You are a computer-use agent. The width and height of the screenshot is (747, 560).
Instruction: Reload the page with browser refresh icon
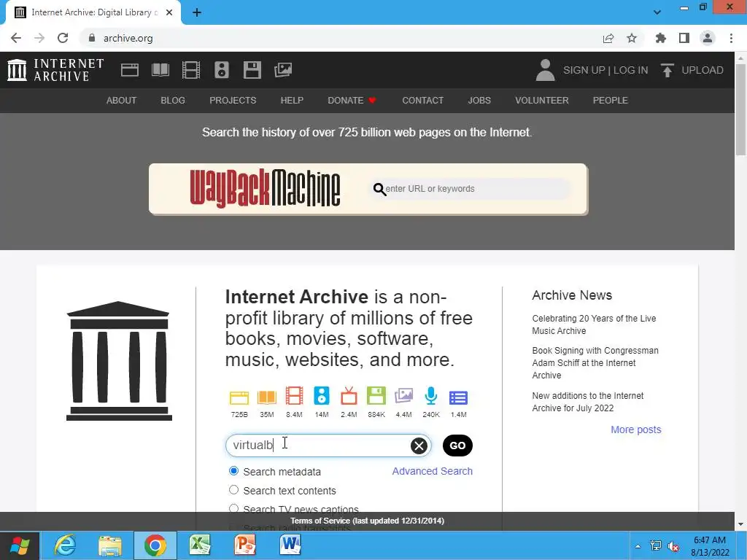(x=63, y=38)
